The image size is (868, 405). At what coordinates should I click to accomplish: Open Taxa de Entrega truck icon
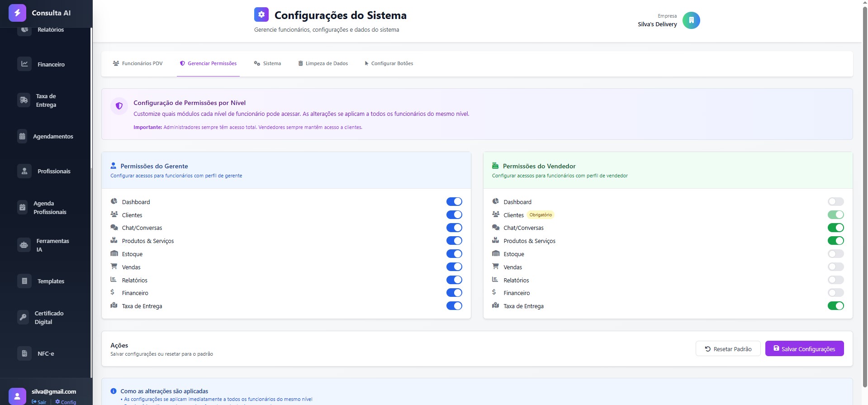pos(24,100)
